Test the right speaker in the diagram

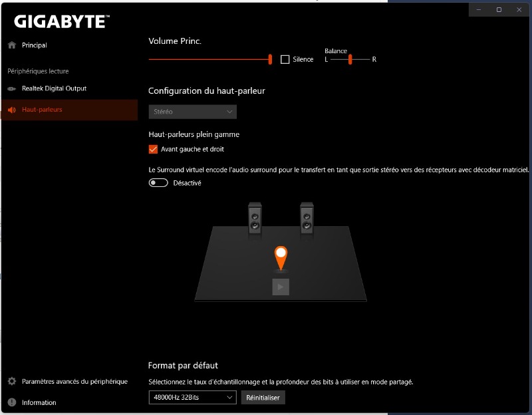click(307, 219)
